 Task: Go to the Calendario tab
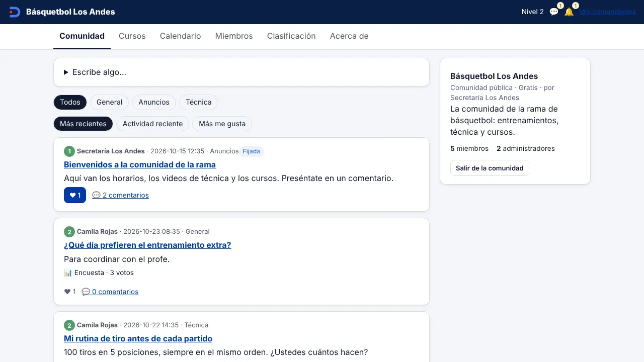181,36
